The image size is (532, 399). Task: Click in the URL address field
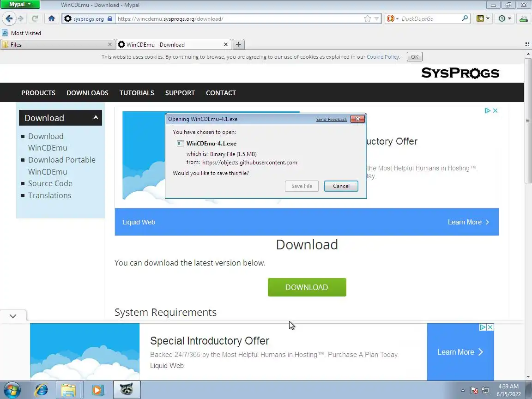point(239,18)
